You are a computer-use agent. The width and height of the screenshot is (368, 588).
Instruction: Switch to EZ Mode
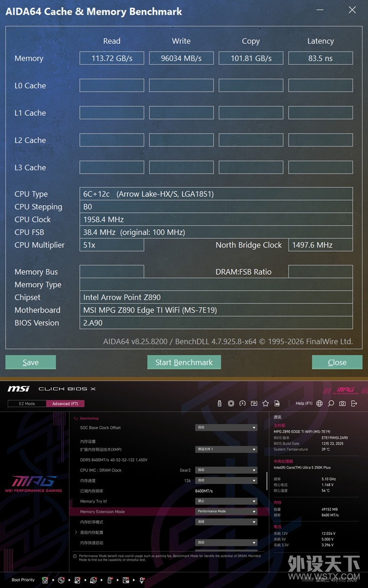coord(27,404)
